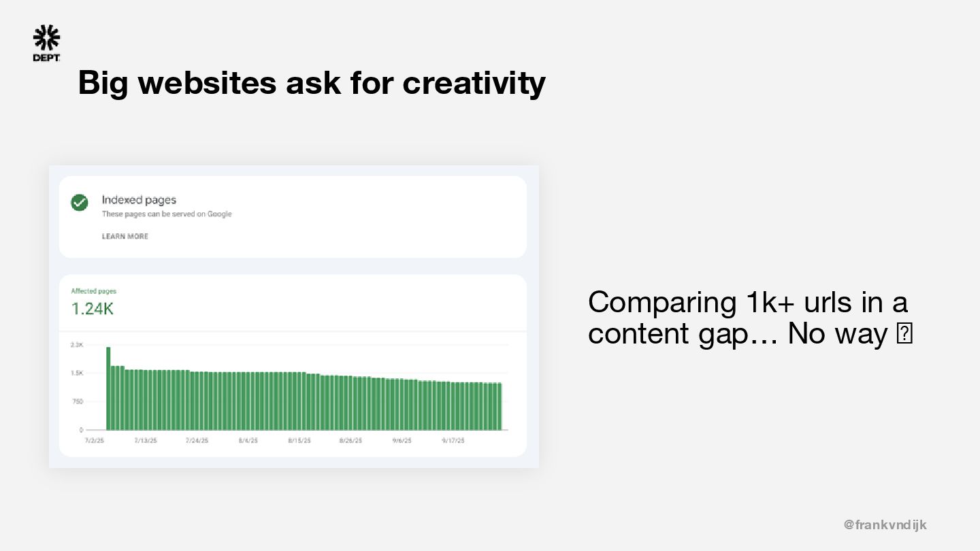The height and width of the screenshot is (551, 980).
Task: Click the @frankvndijk handle
Action: [885, 524]
